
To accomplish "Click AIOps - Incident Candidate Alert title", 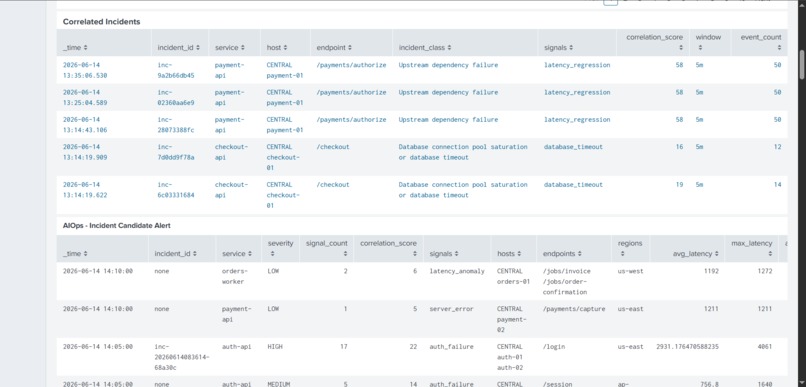I will coord(117,226).
